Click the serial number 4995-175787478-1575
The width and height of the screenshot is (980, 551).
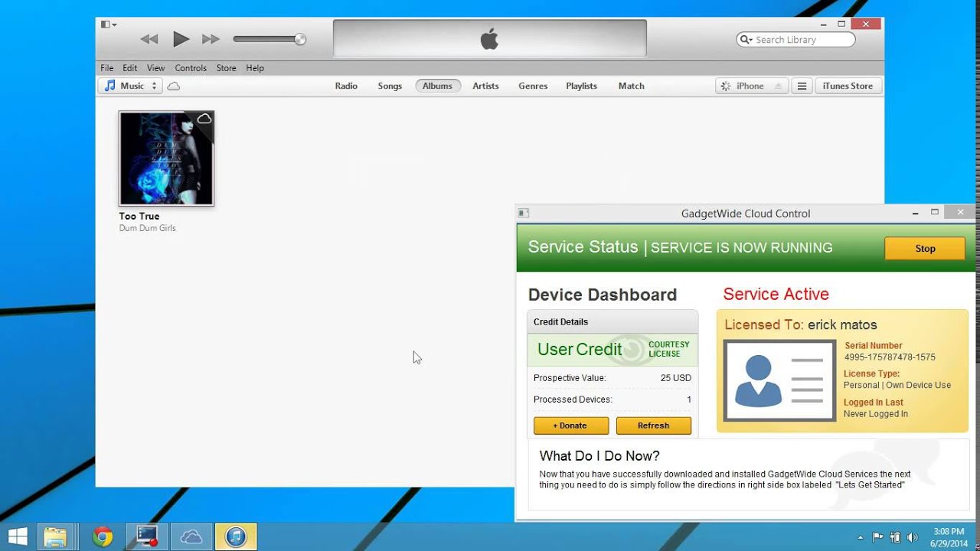(890, 357)
